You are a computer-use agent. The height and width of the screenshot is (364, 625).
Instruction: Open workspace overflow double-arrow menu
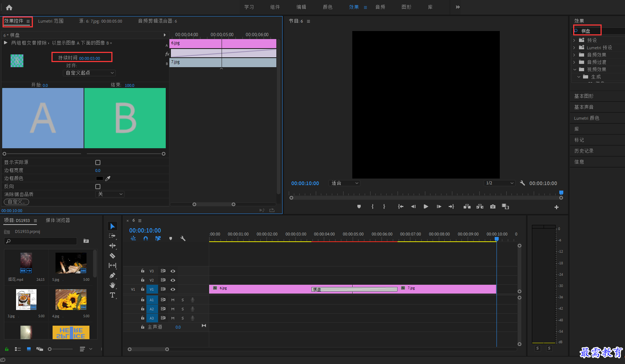[457, 7]
